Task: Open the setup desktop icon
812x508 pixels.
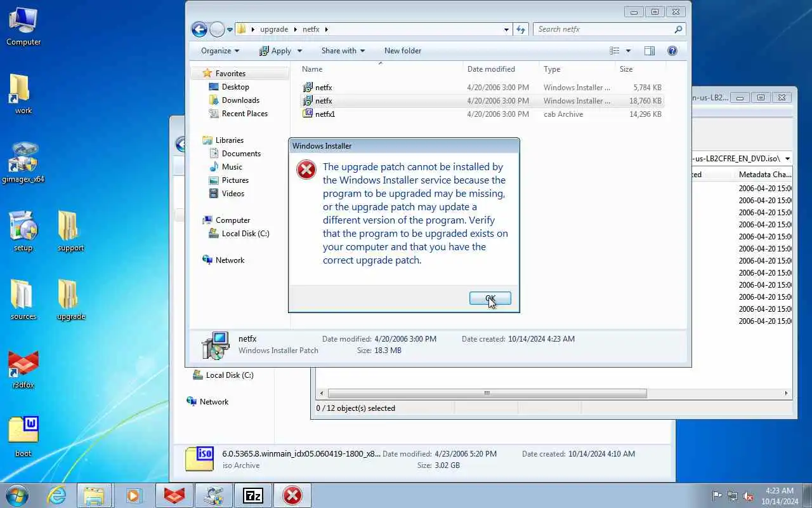Action: coord(23,232)
